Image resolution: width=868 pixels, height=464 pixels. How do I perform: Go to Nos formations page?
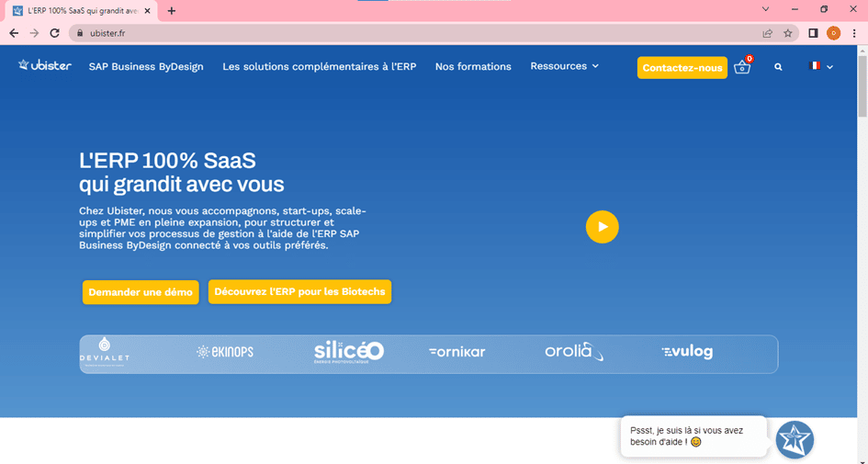point(473,67)
